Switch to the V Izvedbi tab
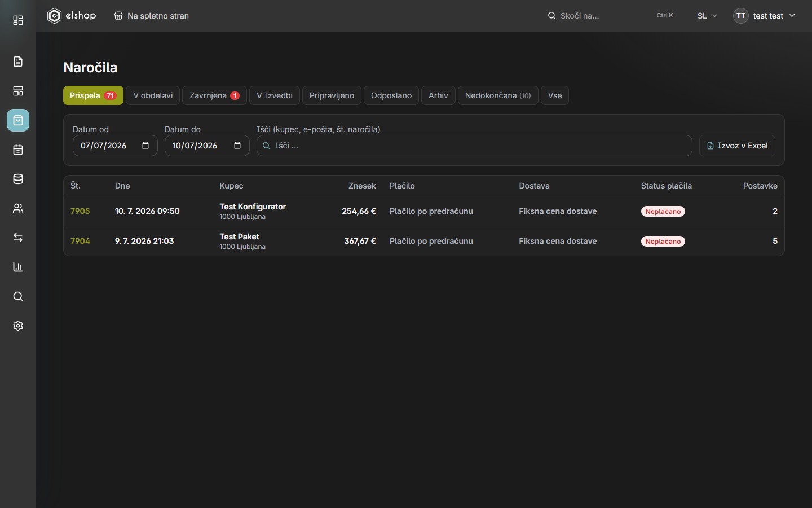Viewport: 812px width, 508px height. click(275, 95)
